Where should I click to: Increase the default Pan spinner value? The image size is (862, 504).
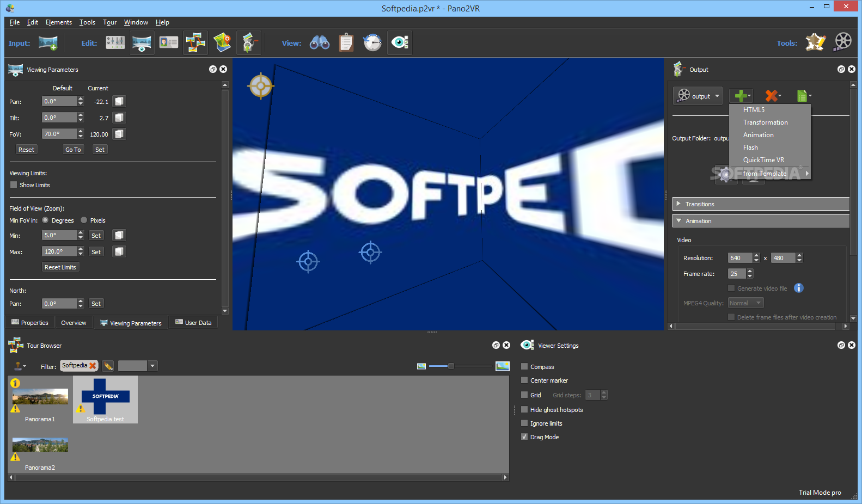point(81,99)
